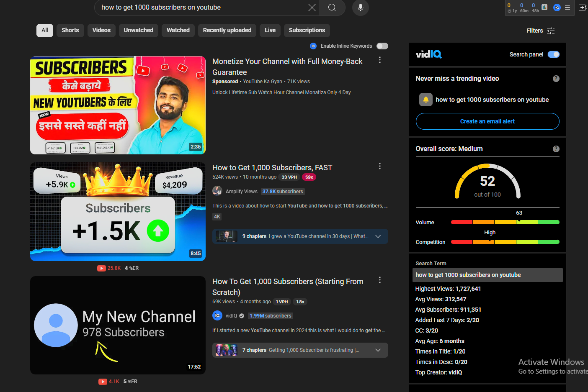Start voice search with the microphone icon
This screenshot has width=588, height=392.
point(360,8)
